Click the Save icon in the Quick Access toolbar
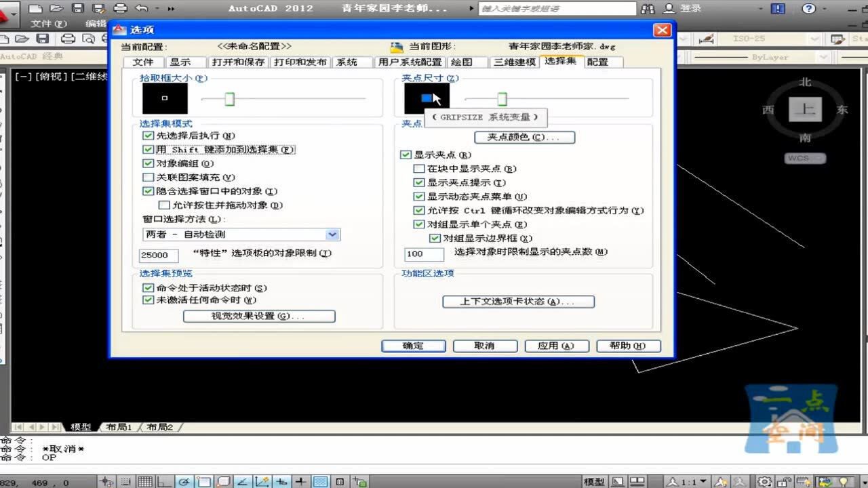 tap(77, 8)
